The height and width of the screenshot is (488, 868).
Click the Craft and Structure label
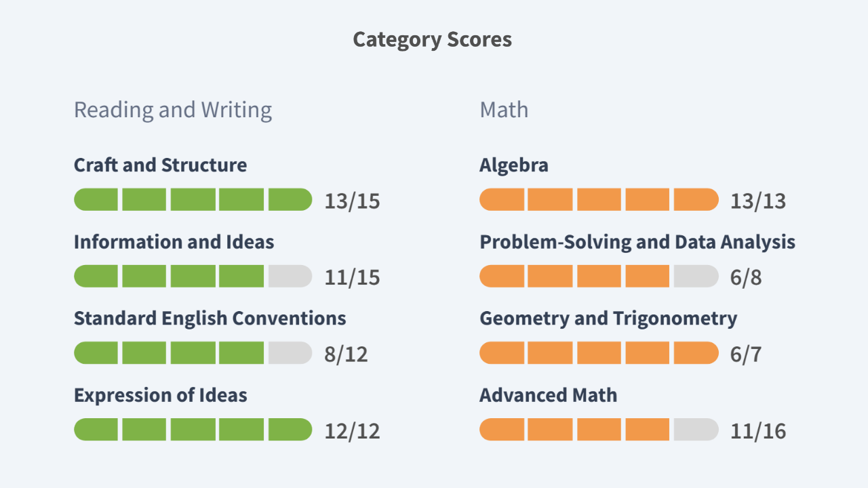tap(160, 165)
